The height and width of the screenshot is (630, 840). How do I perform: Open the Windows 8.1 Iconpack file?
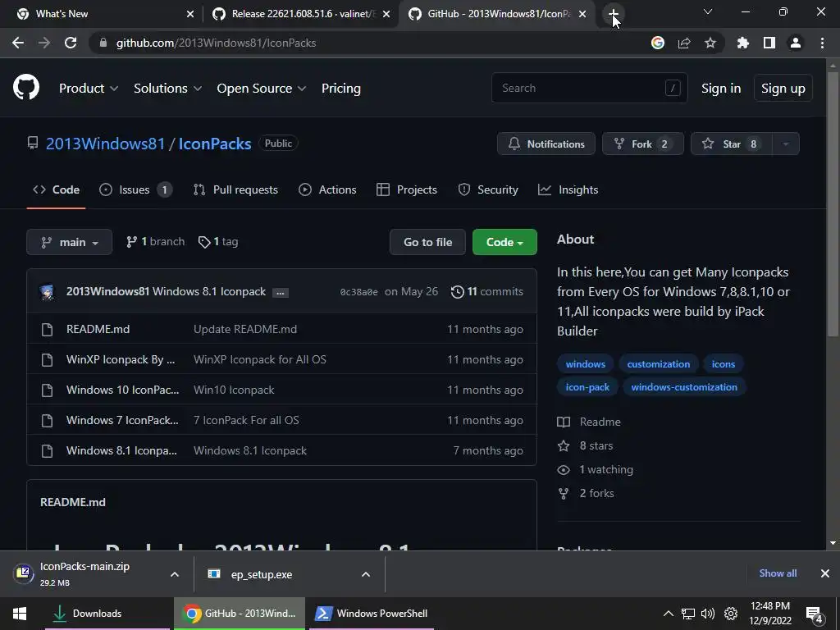point(121,450)
